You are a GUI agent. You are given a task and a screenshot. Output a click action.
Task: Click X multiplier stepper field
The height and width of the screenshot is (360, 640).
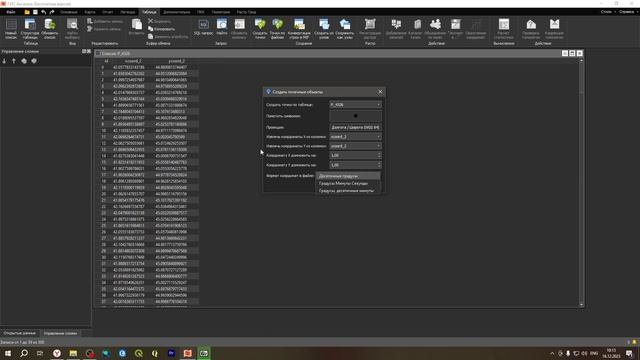(355, 156)
